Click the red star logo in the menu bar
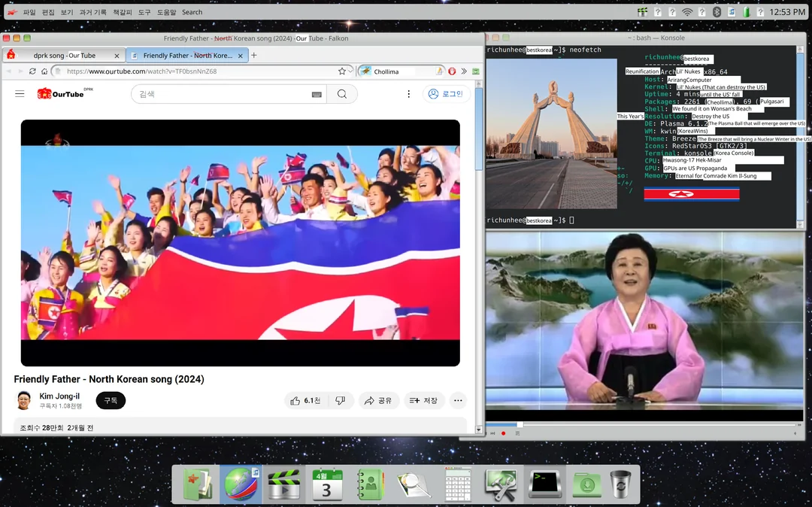Viewport: 812px width, 507px height. (x=12, y=12)
